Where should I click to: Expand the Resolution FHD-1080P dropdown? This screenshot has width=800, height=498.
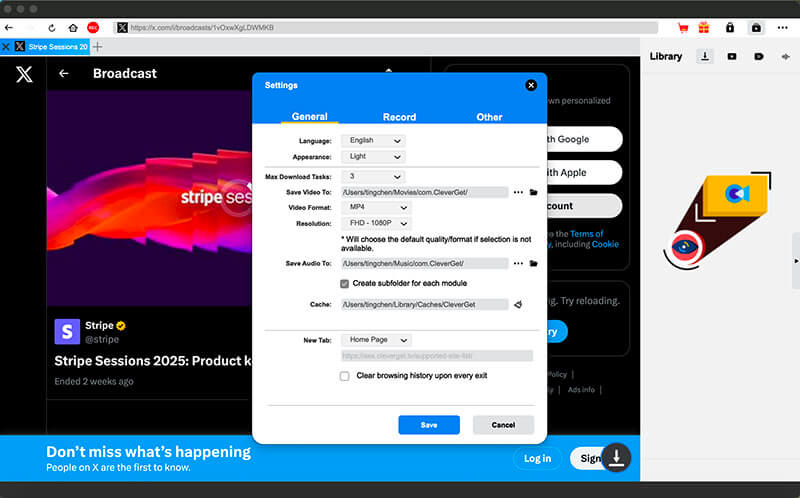[377, 223]
